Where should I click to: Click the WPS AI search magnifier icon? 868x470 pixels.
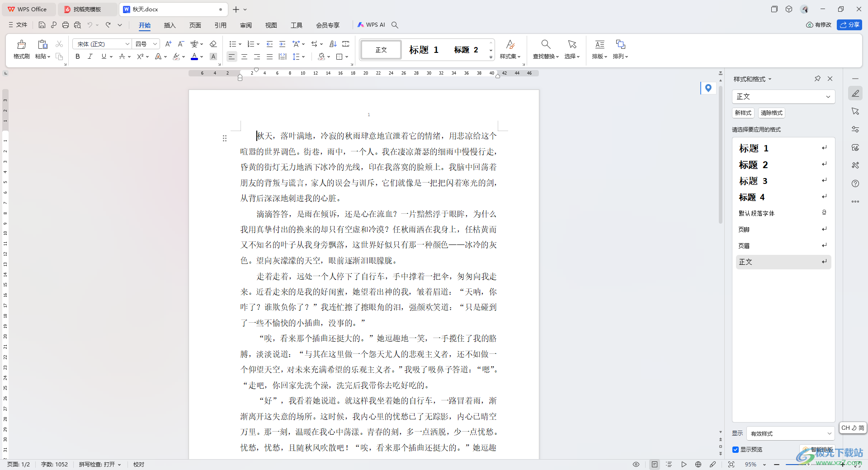point(395,25)
